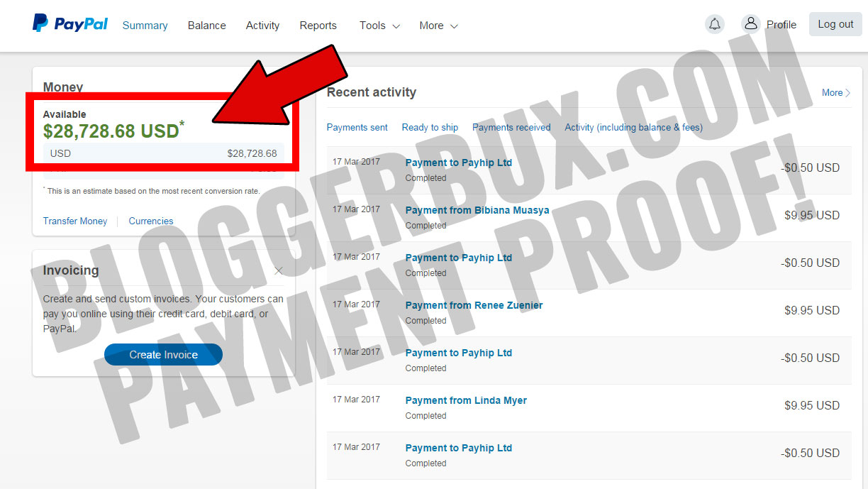Open the Reports navigation item
868x489 pixels.
pos(318,26)
